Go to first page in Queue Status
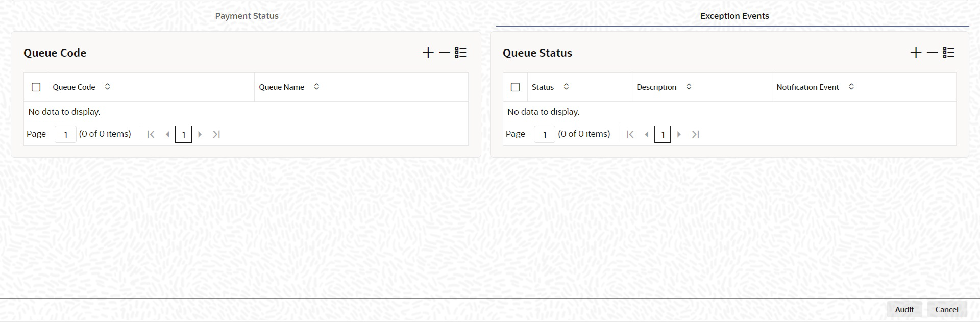The image size is (980, 324). click(x=630, y=134)
